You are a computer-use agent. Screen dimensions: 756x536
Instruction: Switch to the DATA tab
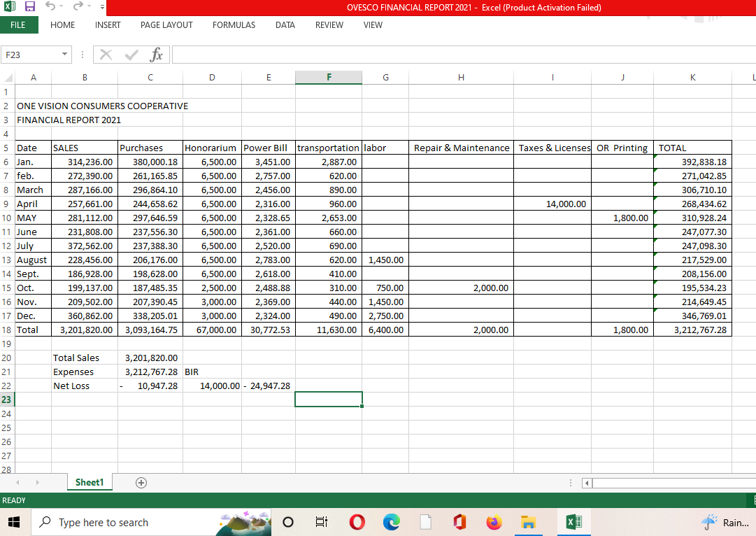point(285,25)
